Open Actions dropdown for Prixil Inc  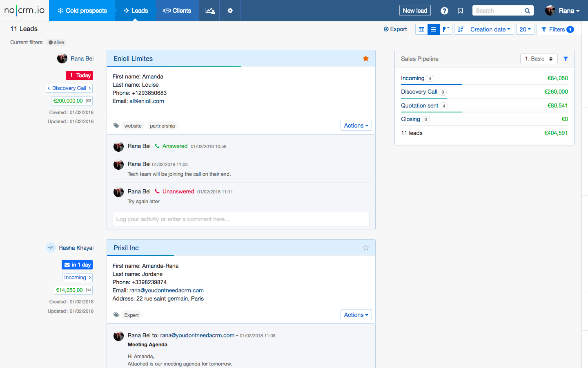click(x=356, y=315)
